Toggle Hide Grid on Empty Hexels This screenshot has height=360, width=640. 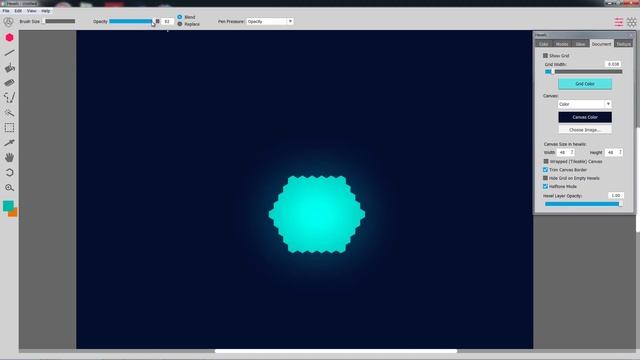click(546, 178)
